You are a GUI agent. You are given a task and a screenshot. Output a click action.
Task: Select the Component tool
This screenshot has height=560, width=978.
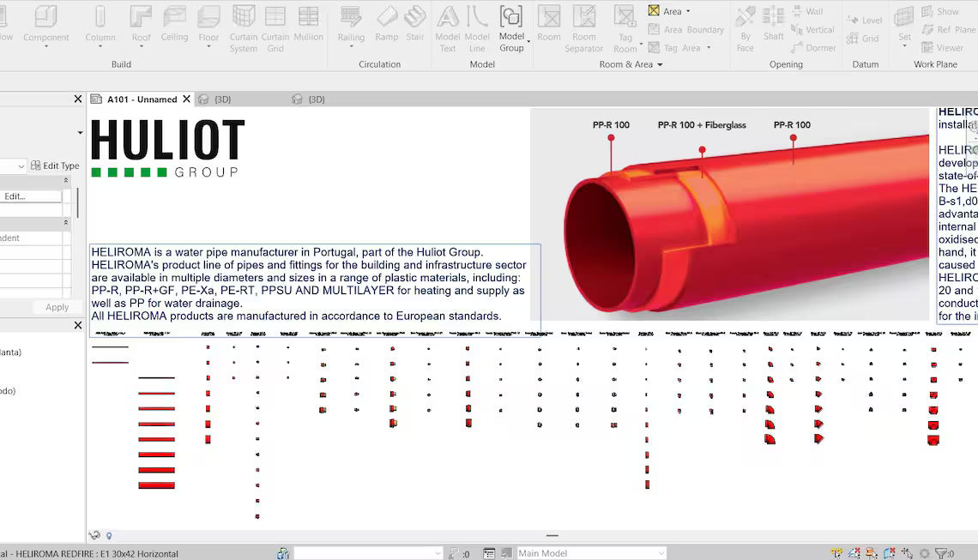click(45, 27)
